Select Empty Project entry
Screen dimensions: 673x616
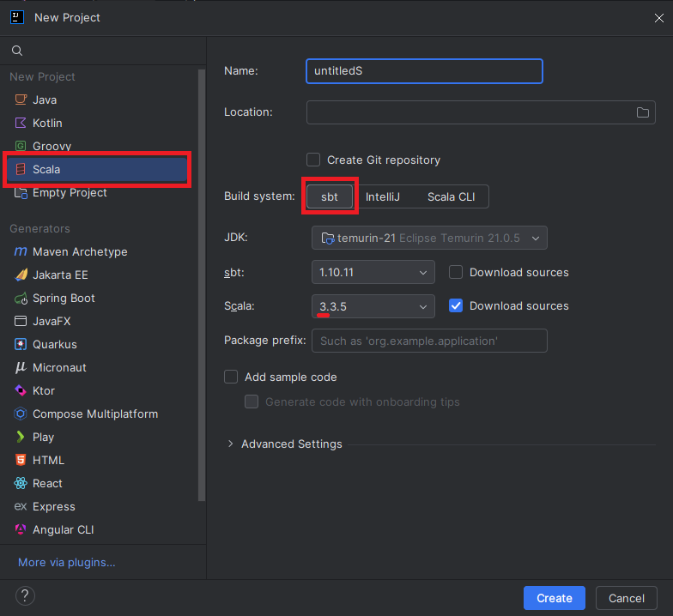(96, 192)
